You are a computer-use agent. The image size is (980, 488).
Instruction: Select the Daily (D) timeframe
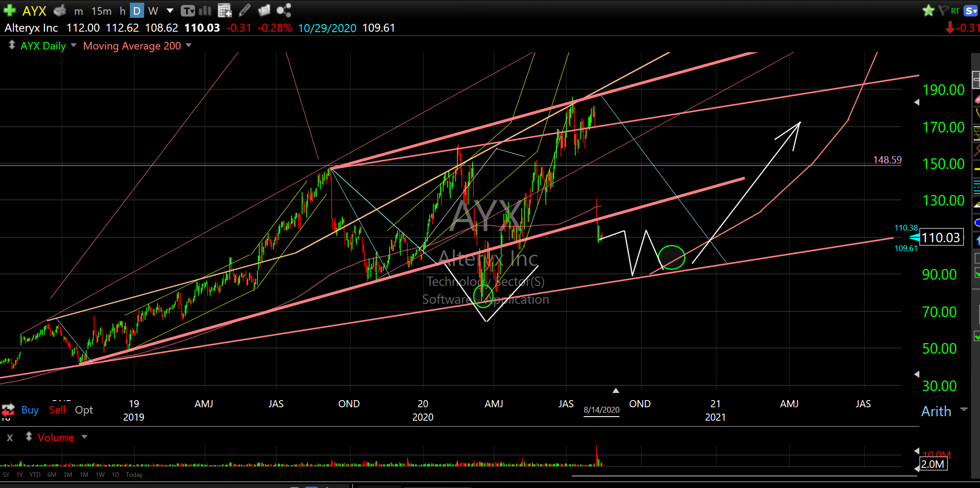pyautogui.click(x=137, y=11)
